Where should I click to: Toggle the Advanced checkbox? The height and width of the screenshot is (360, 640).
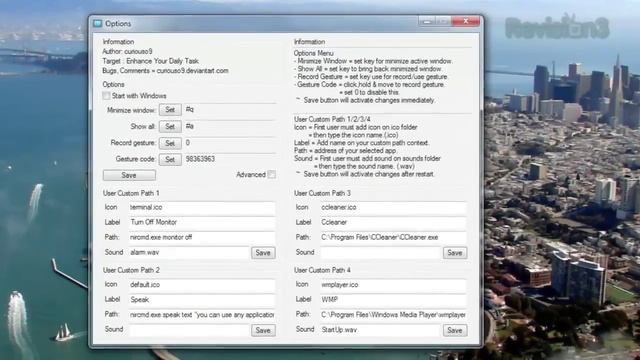pos(271,175)
